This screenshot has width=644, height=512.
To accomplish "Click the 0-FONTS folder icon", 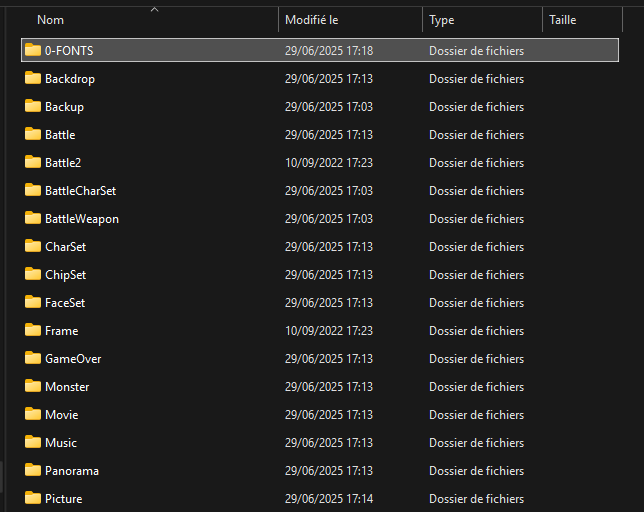I will coord(33,50).
